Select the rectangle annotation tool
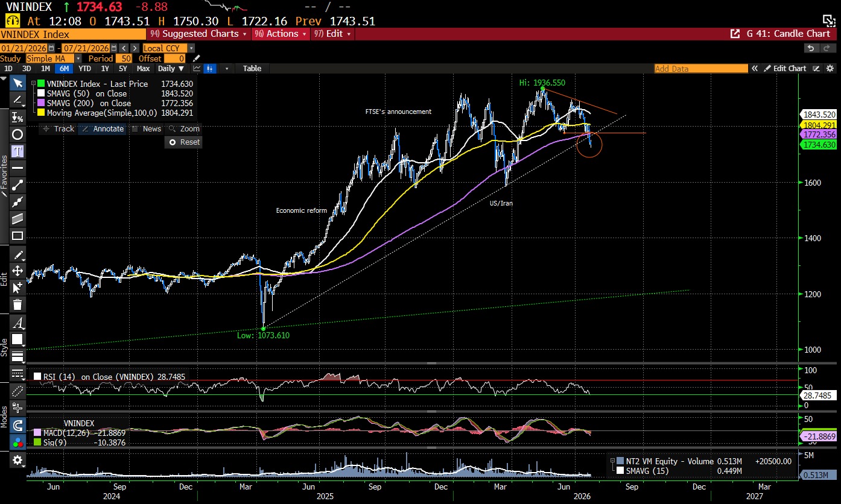 tap(17, 236)
